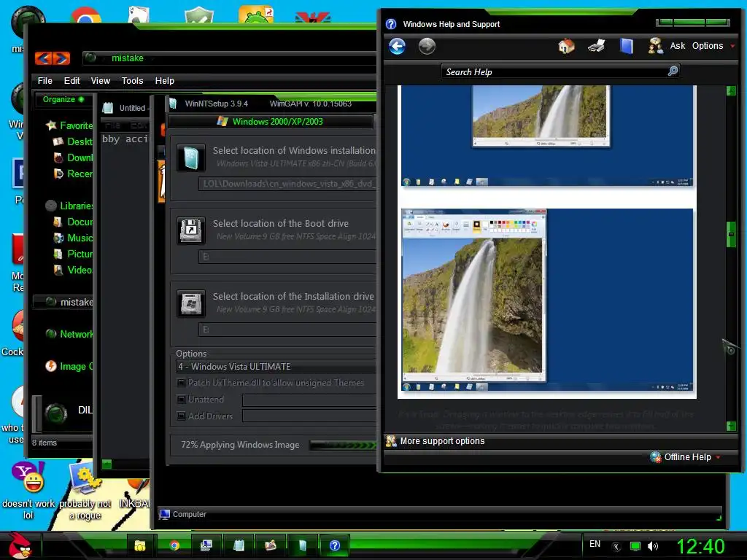Open the Organize dropdown in Explorer
The image size is (747, 560).
tap(63, 99)
